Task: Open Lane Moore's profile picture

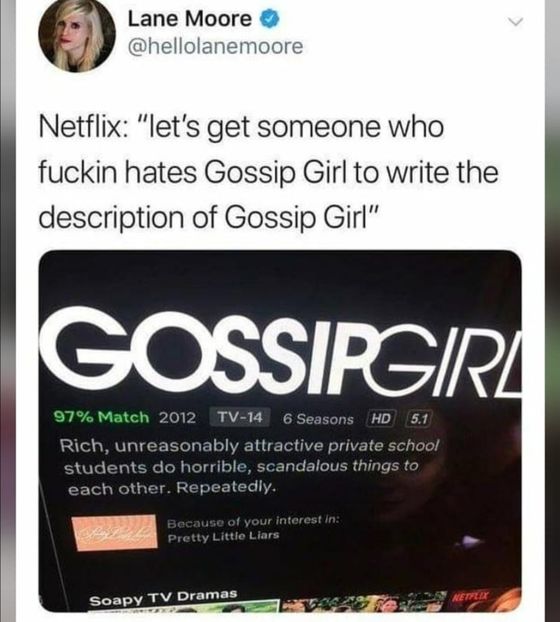Action: 77,34
